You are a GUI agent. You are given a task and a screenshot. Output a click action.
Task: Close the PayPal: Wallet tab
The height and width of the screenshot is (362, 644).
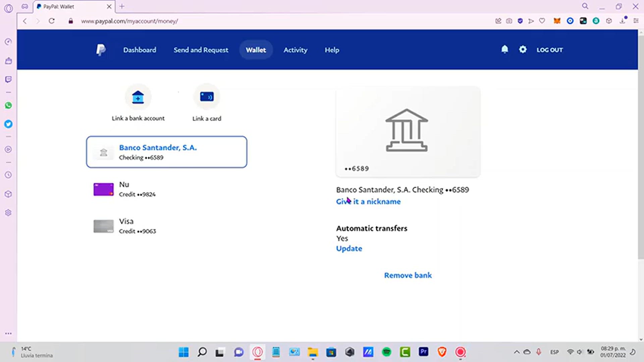point(109,6)
